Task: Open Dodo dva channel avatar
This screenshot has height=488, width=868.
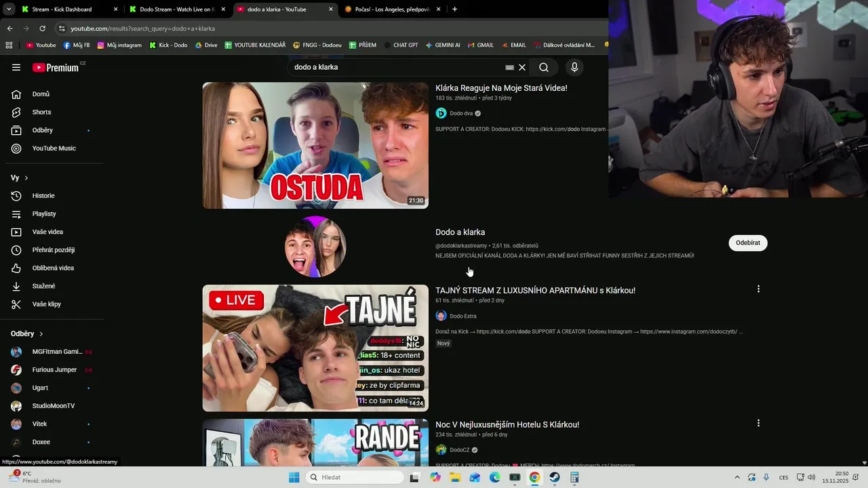Action: coord(441,113)
